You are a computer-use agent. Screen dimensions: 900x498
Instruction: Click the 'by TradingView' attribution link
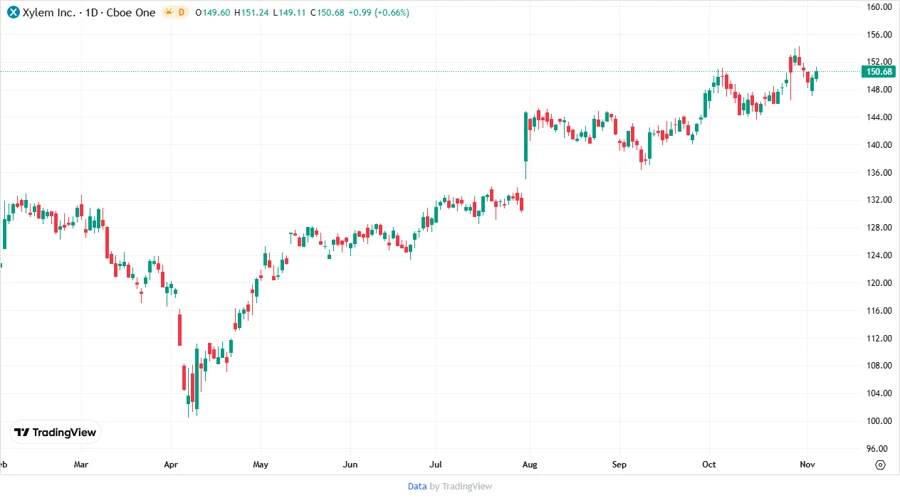tap(461, 486)
